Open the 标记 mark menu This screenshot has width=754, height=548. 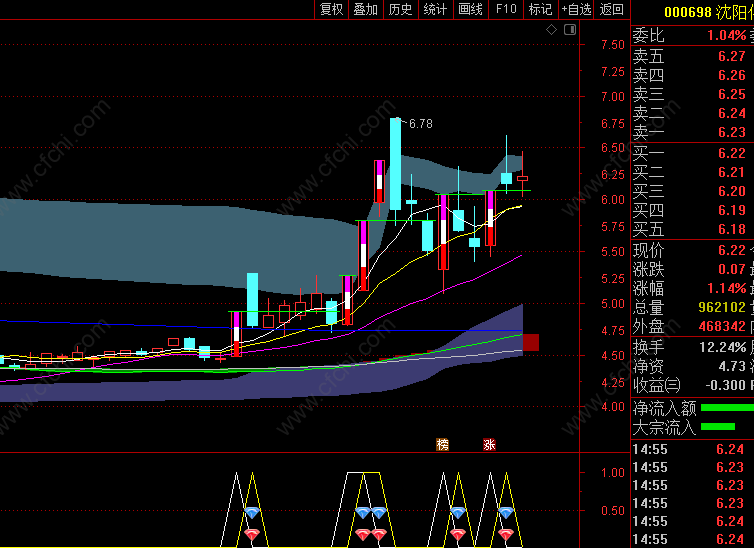540,9
